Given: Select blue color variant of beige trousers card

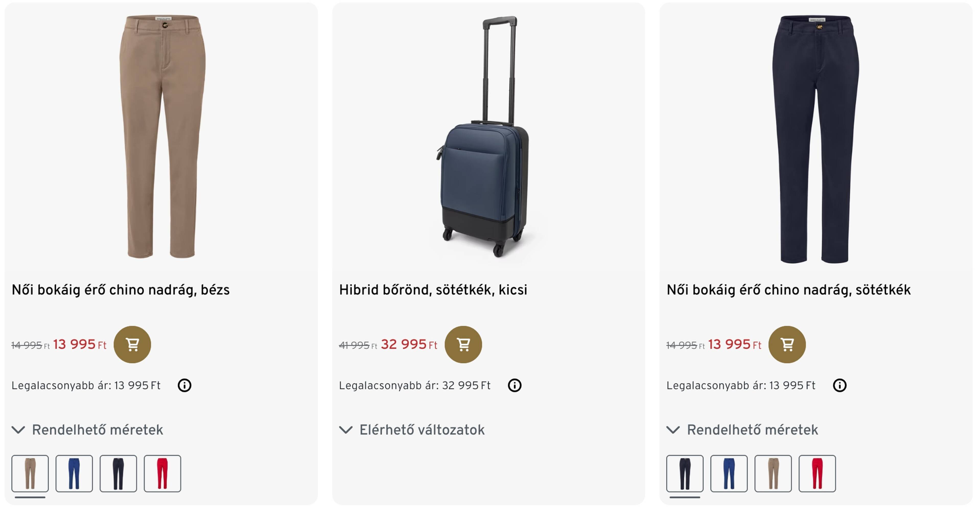Looking at the screenshot, I should point(74,473).
